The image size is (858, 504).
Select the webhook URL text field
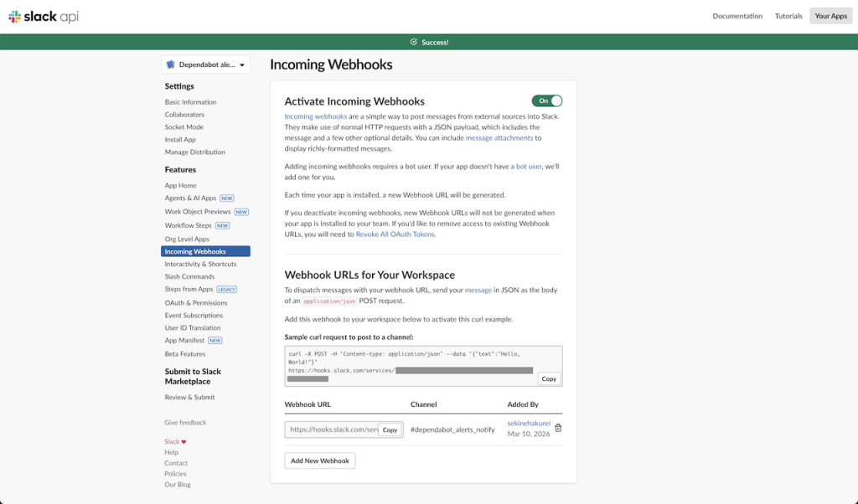332,429
